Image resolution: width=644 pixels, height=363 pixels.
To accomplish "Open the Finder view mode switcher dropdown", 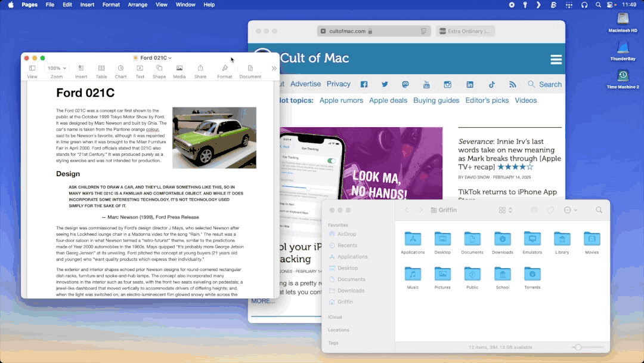I will [x=506, y=210].
